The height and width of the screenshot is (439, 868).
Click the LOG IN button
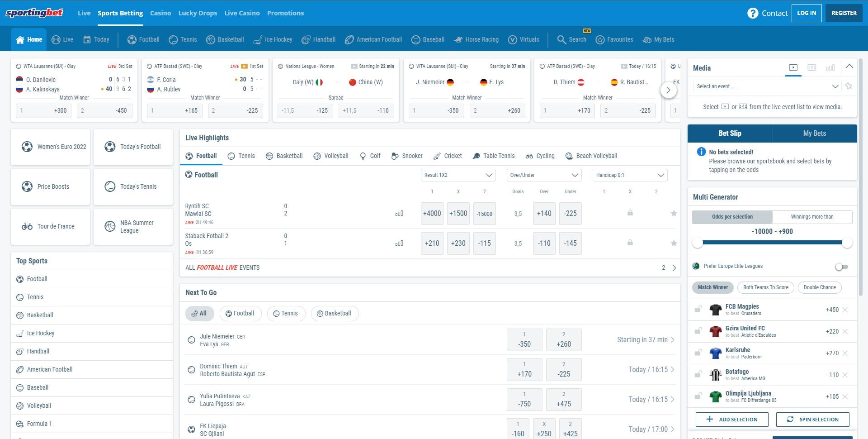coord(807,13)
